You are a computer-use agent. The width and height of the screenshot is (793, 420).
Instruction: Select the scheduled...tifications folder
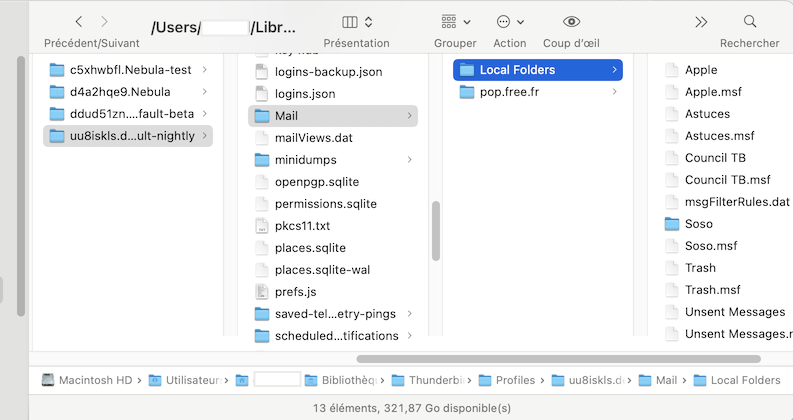(333, 335)
